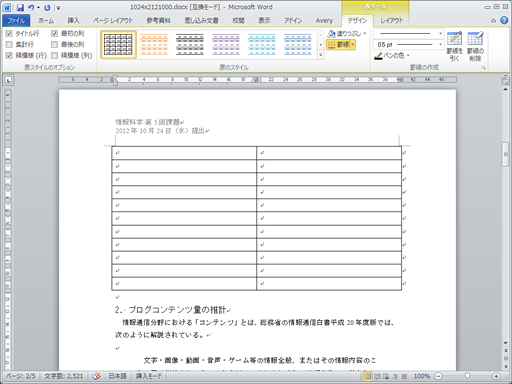Open the ペンの色 dropdown arrow
512x384 pixels.
click(x=408, y=56)
